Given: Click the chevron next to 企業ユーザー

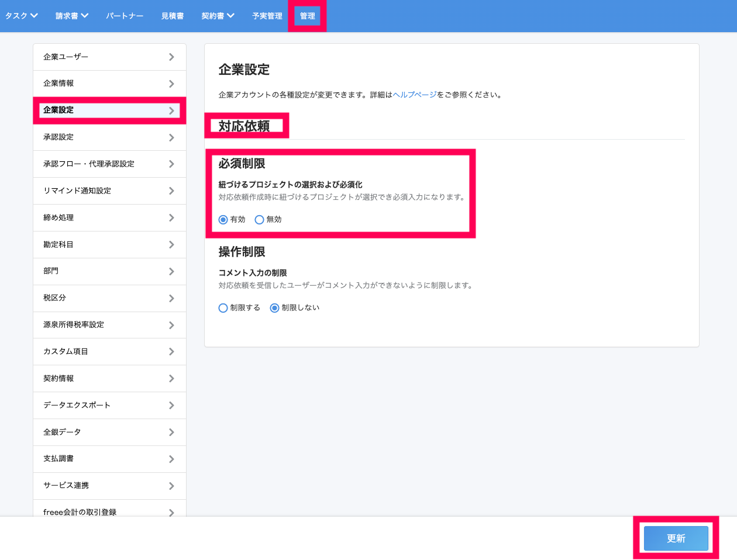Looking at the screenshot, I should point(171,57).
